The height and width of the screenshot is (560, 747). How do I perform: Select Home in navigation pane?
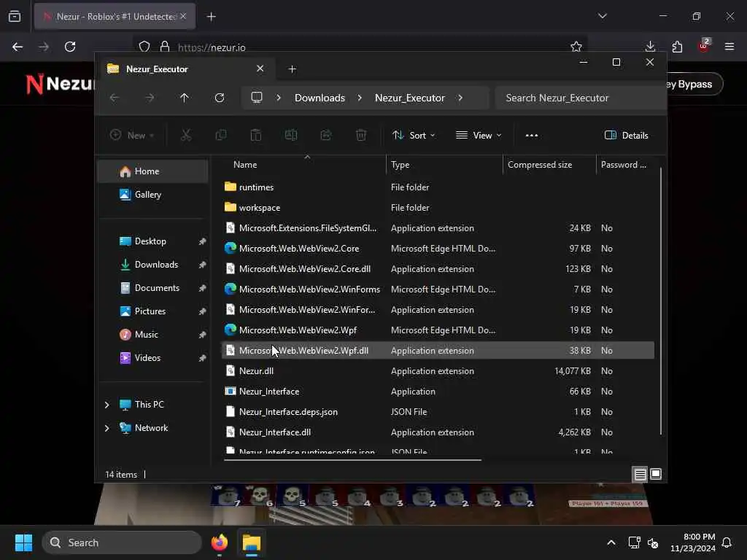tap(152, 171)
